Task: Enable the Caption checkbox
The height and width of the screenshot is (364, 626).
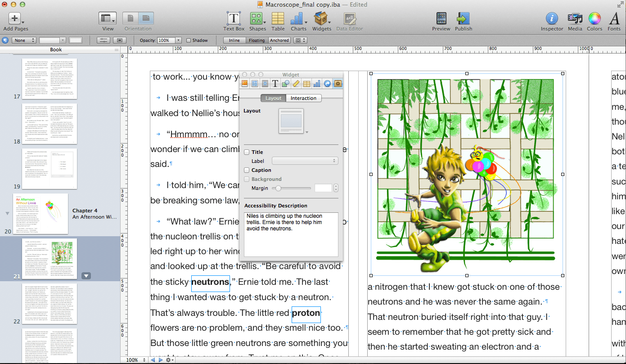Action: pyautogui.click(x=246, y=170)
